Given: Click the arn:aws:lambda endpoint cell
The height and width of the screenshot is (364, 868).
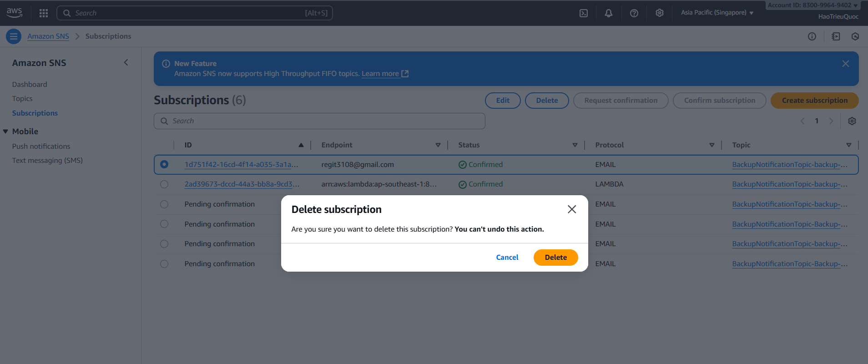Looking at the screenshot, I should click(x=379, y=184).
